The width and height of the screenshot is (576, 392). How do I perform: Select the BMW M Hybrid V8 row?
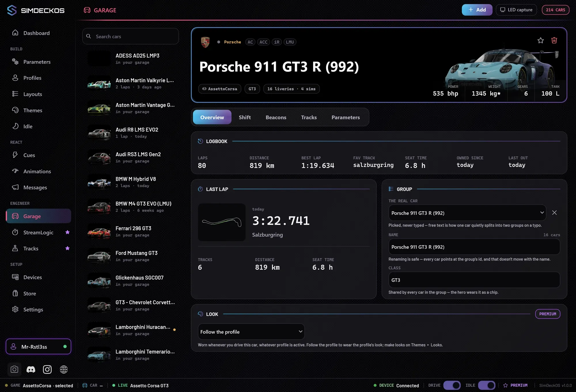(x=131, y=182)
